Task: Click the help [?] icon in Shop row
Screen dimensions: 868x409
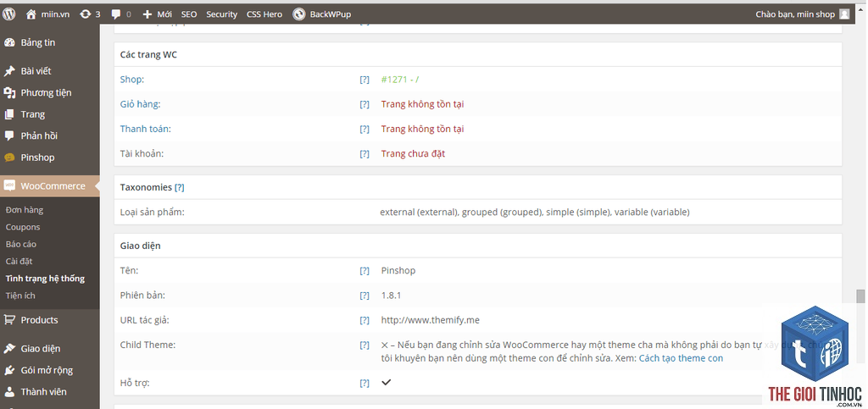Action: click(x=364, y=80)
